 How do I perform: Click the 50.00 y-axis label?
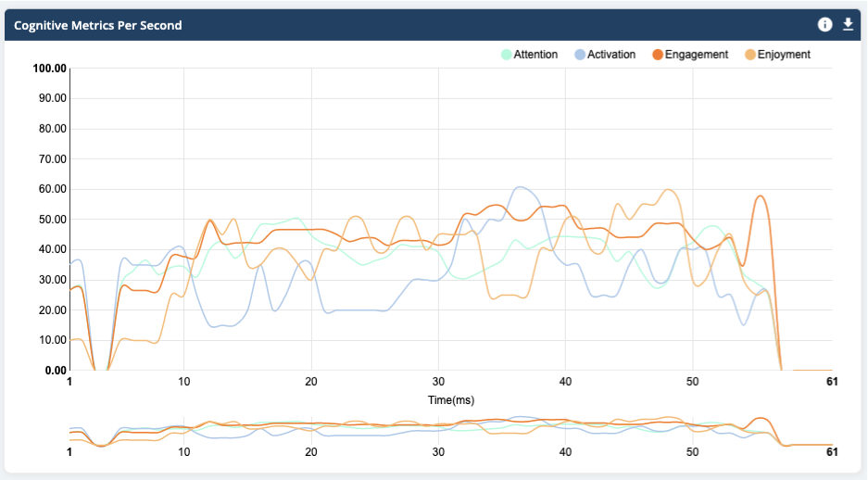(x=52, y=220)
